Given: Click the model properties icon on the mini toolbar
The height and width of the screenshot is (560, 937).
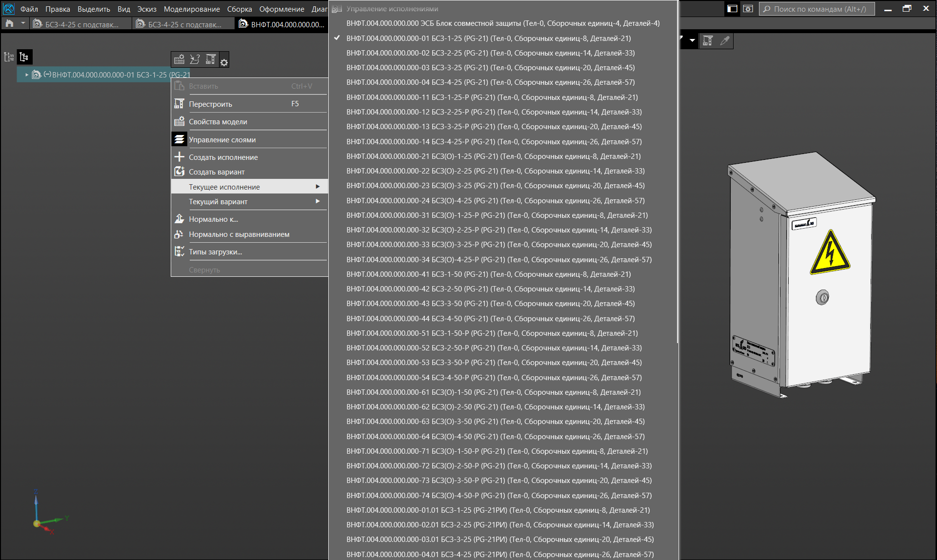Looking at the screenshot, I should tap(179, 59).
